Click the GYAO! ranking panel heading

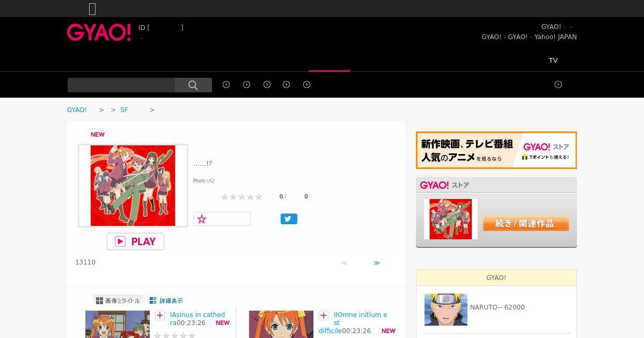[496, 278]
